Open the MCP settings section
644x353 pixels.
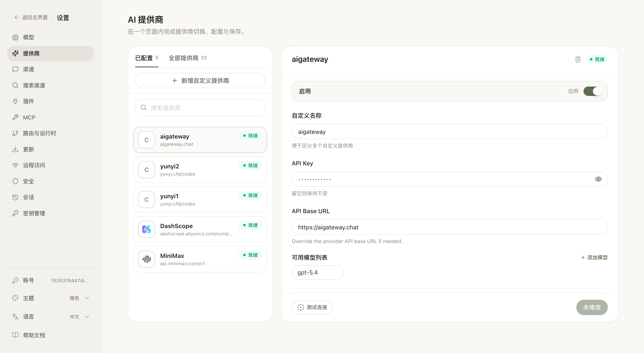pos(29,117)
